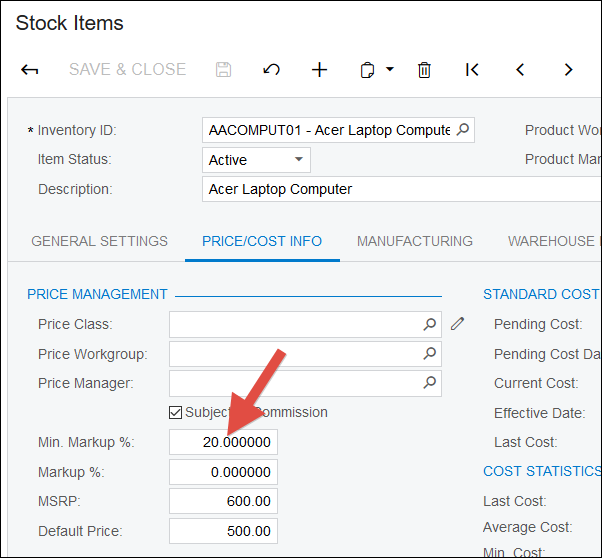This screenshot has height=558, width=602.
Task: Click the save disk icon
Action: pyautogui.click(x=224, y=70)
